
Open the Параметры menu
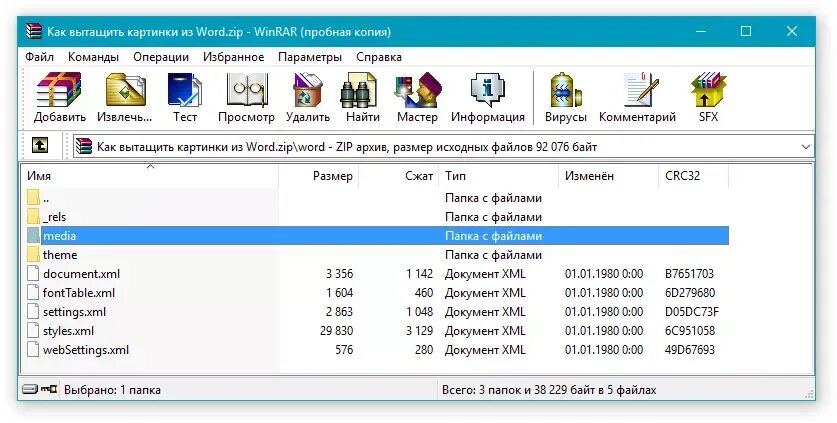pyautogui.click(x=310, y=57)
